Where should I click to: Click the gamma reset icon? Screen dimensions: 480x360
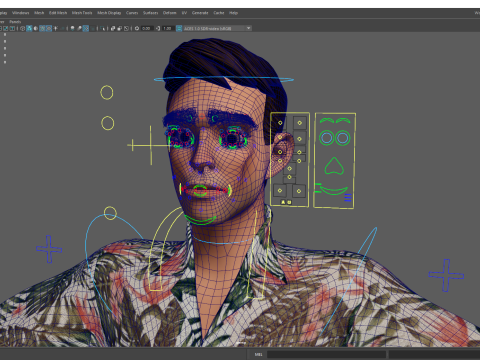[x=158, y=28]
